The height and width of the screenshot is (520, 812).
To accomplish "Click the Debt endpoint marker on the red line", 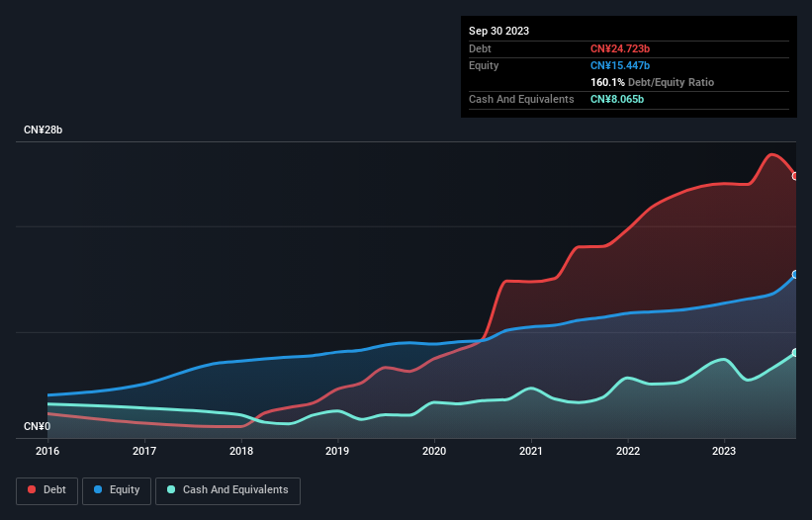I will (795, 176).
